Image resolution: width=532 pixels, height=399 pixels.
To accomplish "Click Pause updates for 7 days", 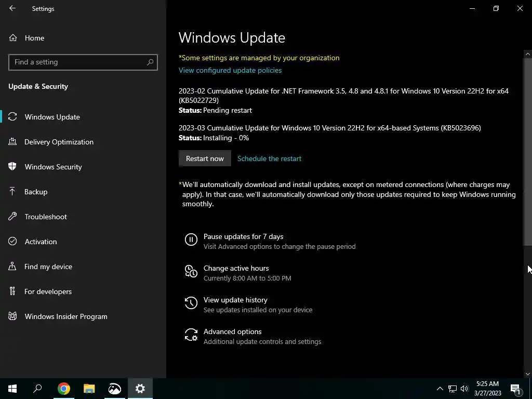I will (x=270, y=241).
